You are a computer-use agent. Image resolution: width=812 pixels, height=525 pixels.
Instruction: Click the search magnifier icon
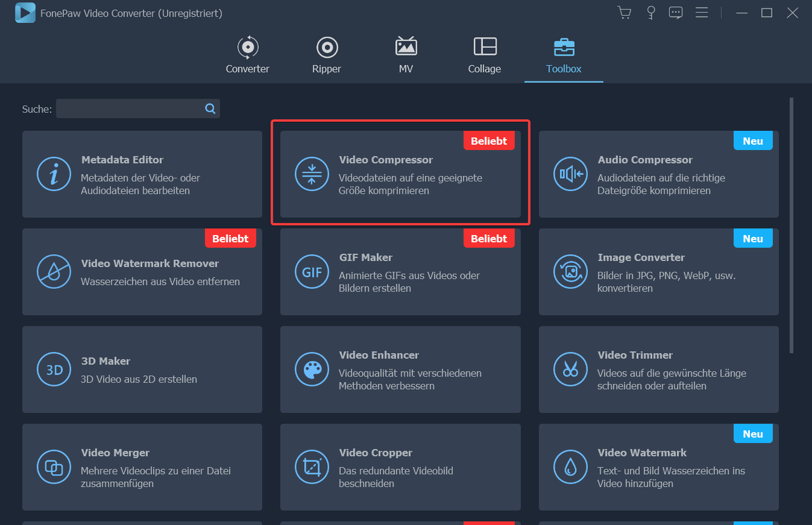pos(210,109)
